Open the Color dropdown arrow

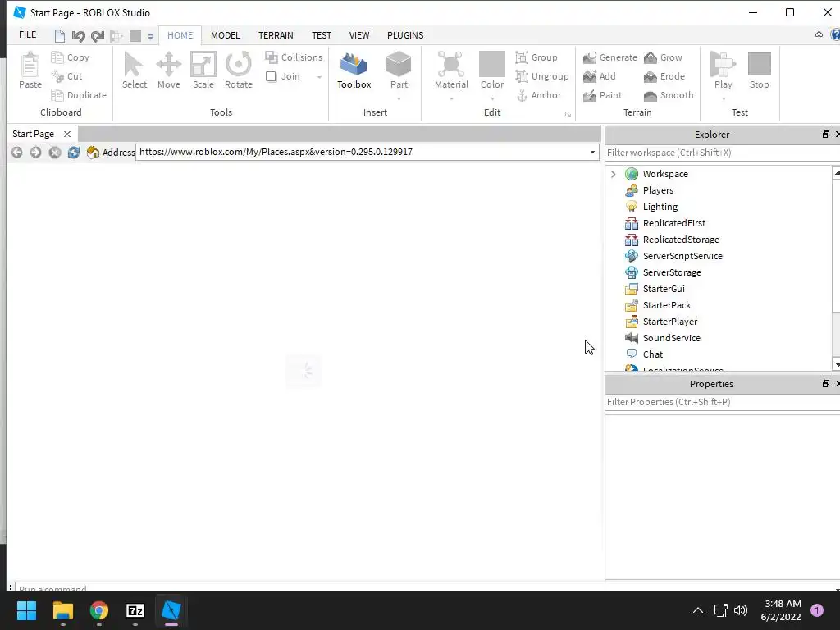pyautogui.click(x=492, y=98)
